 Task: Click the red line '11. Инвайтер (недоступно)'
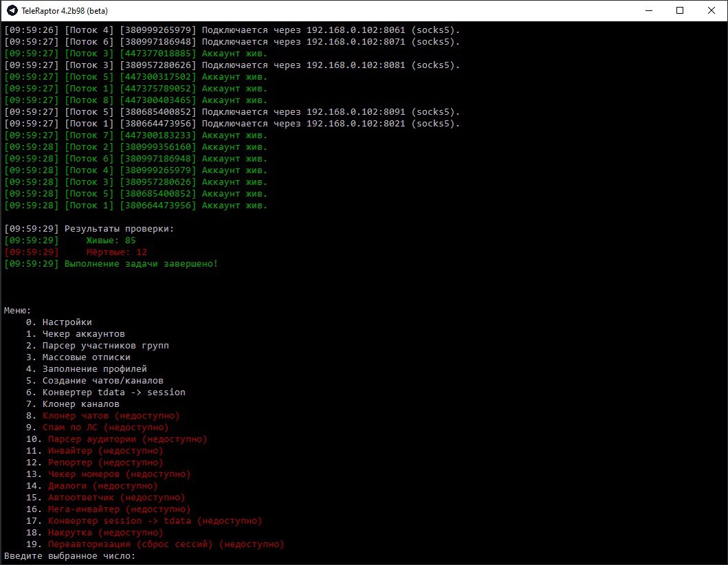[95, 451]
